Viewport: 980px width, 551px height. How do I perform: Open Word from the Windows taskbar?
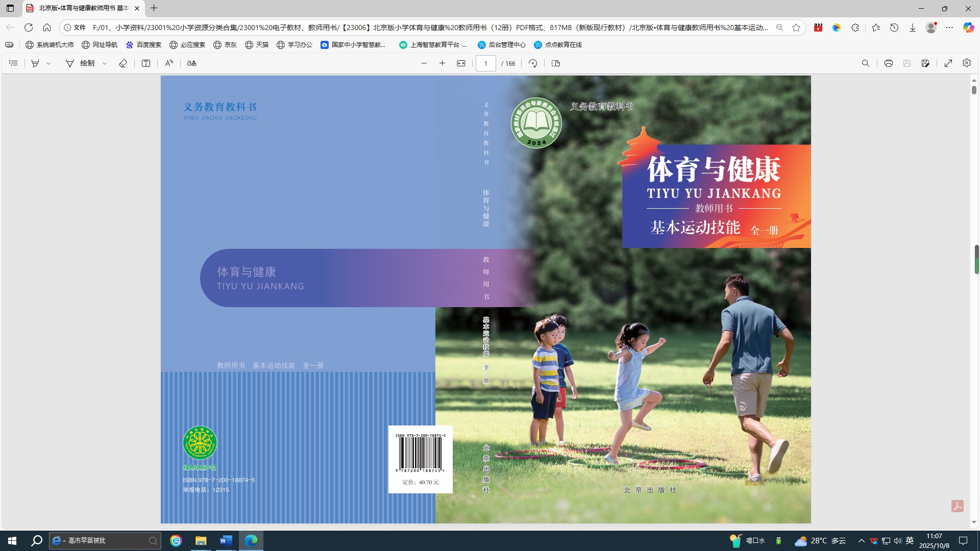pyautogui.click(x=226, y=541)
